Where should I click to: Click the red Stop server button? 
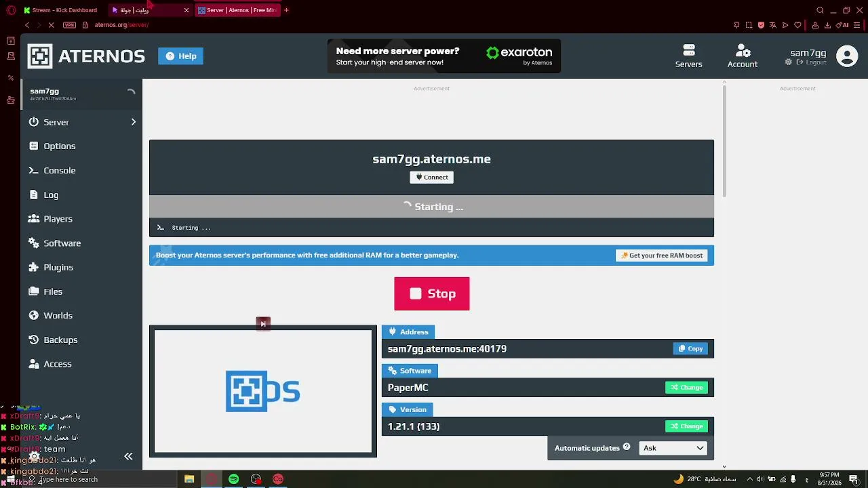pyautogui.click(x=432, y=293)
